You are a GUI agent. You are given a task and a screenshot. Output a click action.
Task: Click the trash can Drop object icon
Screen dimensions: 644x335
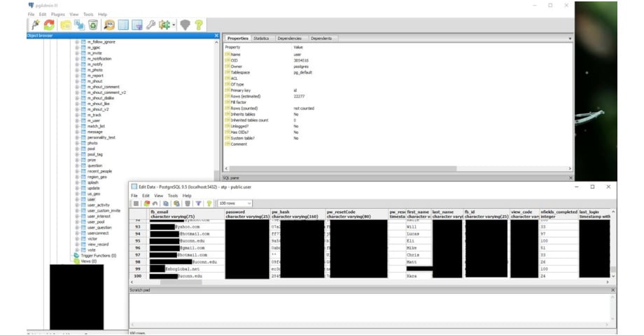coord(93,25)
